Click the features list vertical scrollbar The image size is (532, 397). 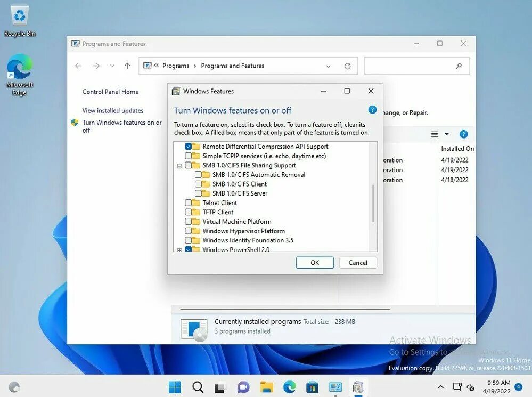tap(373, 203)
